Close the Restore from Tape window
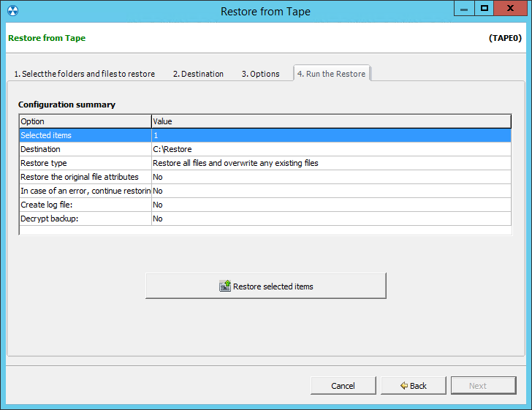The height and width of the screenshot is (410, 532). pyautogui.click(x=510, y=9)
